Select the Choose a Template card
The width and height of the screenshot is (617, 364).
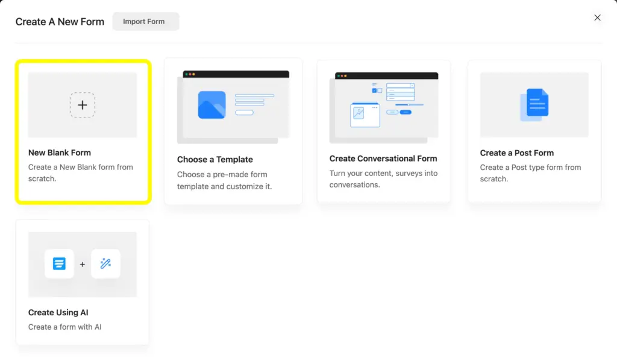pos(233,130)
